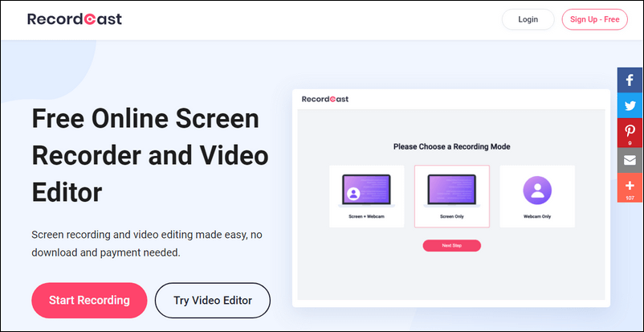Share the page via the email icon
The image size is (644, 332).
coord(630,161)
